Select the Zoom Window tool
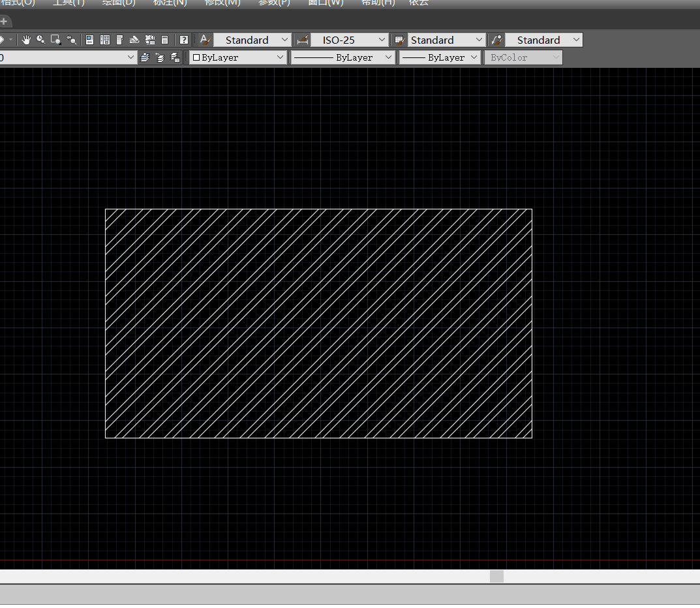Image resolution: width=700 pixels, height=608 pixels. click(x=56, y=40)
